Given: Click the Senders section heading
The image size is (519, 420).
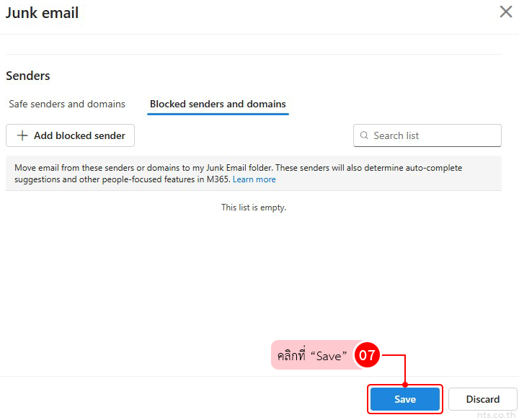Looking at the screenshot, I should click(28, 76).
